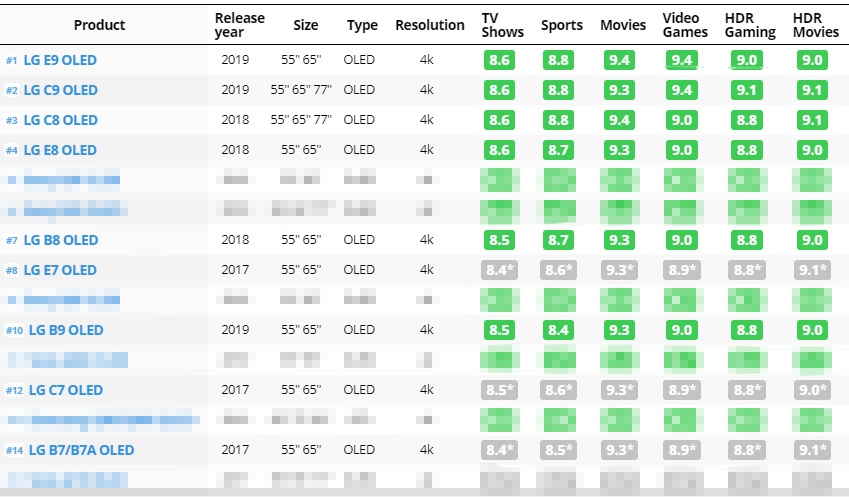Click LG C9 OLED's TV Shows score badge

point(500,90)
